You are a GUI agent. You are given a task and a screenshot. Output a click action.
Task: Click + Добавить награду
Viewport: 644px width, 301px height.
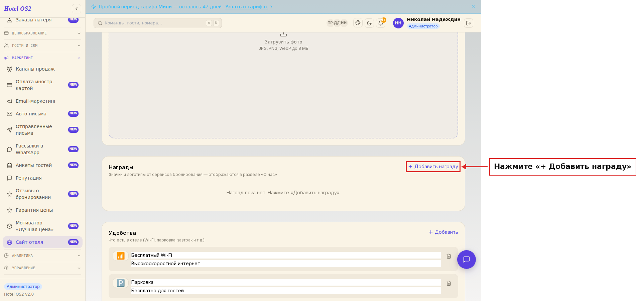(433, 167)
